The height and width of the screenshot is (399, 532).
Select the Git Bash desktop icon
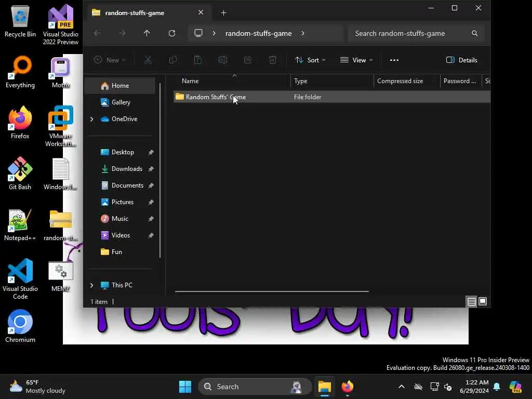(x=20, y=174)
